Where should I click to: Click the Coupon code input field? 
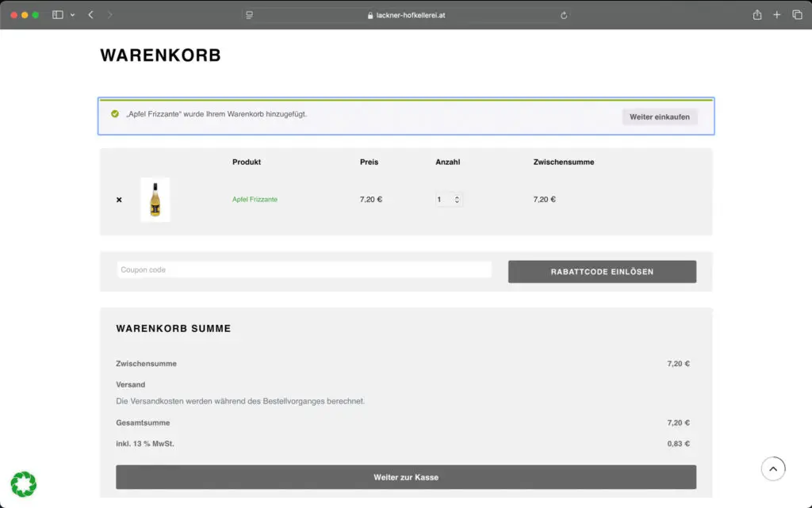(x=304, y=269)
